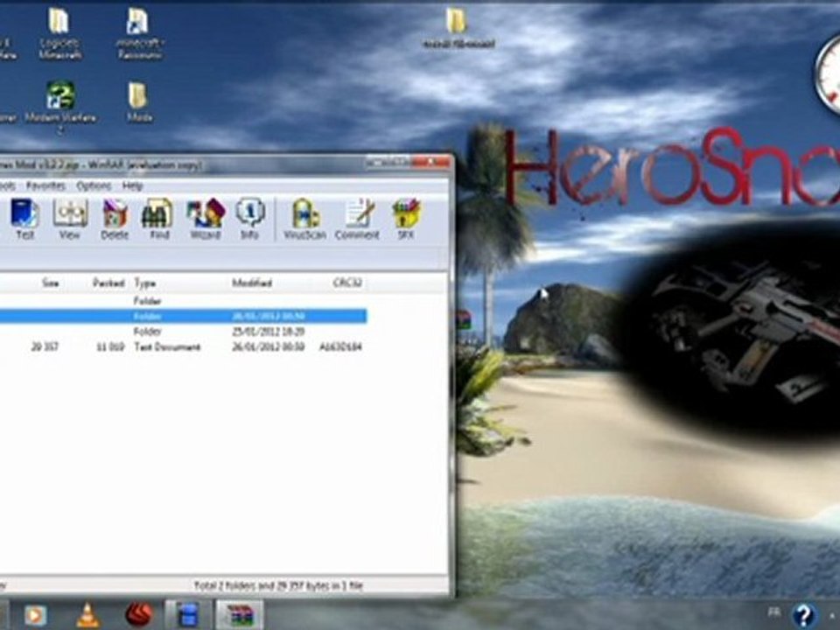Click the Test toolbar icon in WinRAR
Viewport: 840px width, 630px height.
click(24, 219)
